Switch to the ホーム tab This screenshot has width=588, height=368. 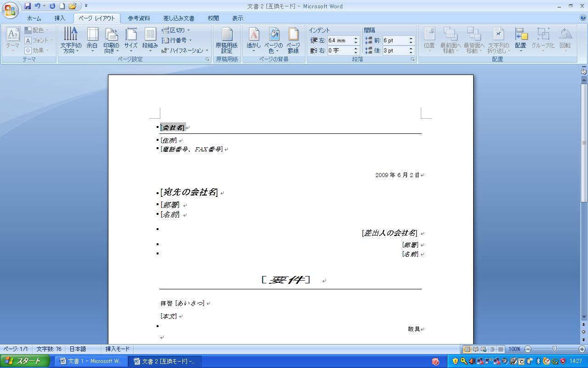[x=34, y=18]
